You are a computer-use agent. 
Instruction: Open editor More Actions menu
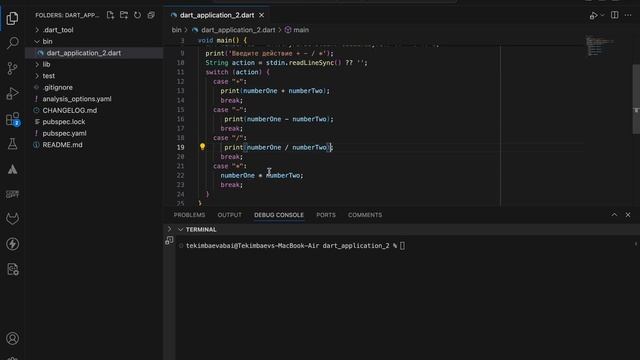[628, 15]
